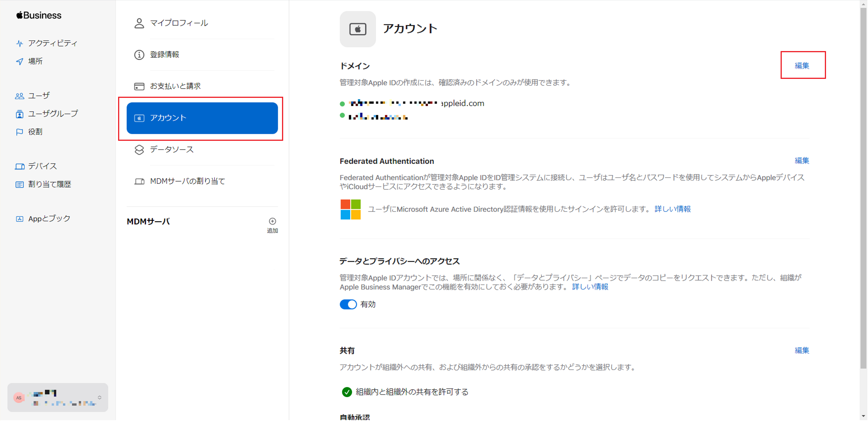Image resolution: width=868 pixels, height=421 pixels.
Task: Click the large アカウント header icon
Action: click(357, 29)
